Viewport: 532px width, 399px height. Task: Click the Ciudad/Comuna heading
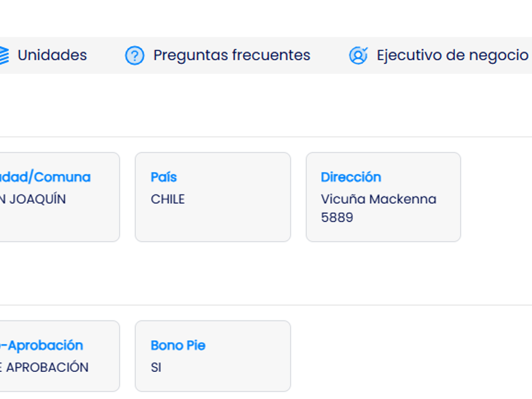44,177
